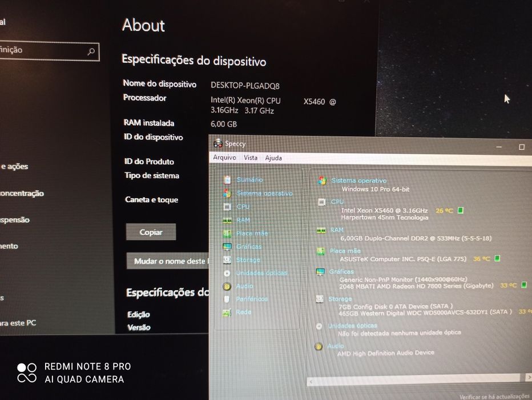Open Audio heading link in summary

335,346
